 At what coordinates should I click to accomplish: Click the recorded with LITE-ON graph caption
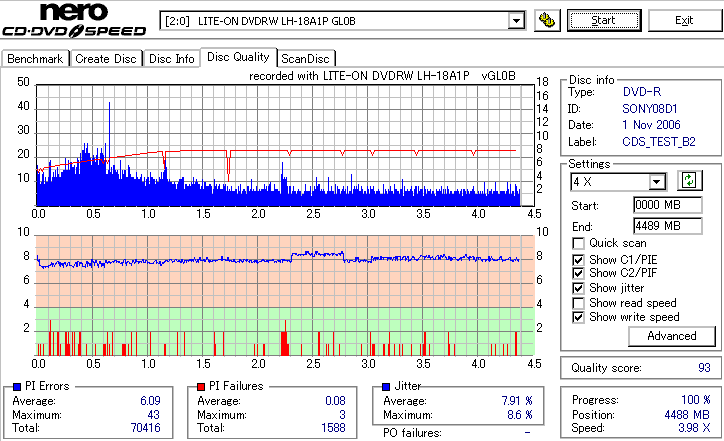point(382,76)
